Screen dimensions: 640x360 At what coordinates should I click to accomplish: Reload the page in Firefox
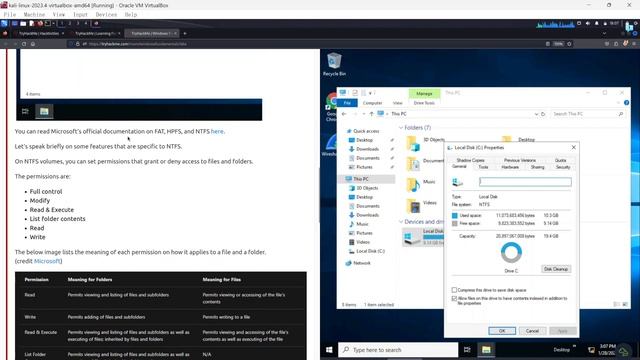24,44
